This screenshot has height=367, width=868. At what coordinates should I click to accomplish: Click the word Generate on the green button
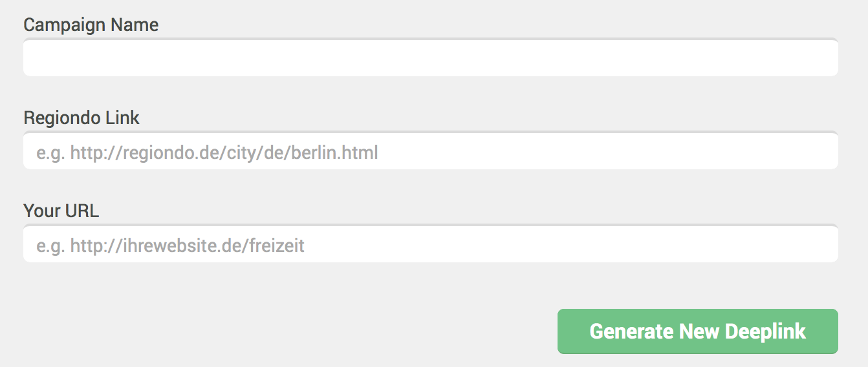(x=631, y=331)
